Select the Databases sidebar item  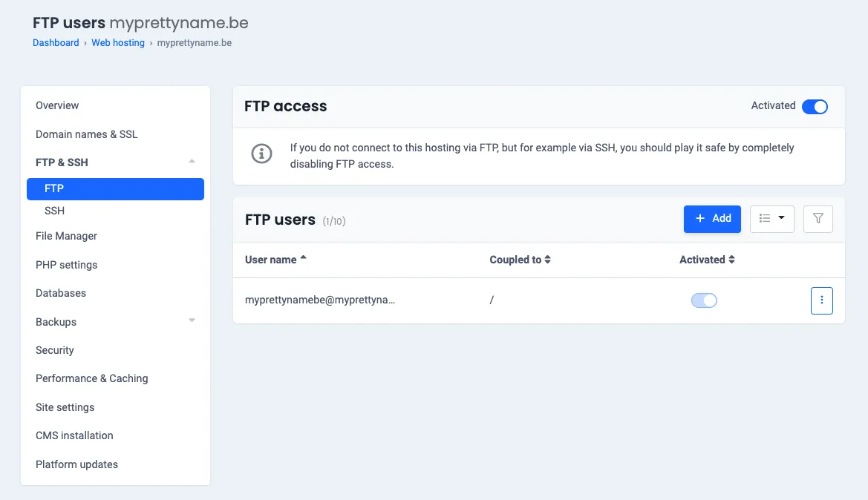click(61, 293)
